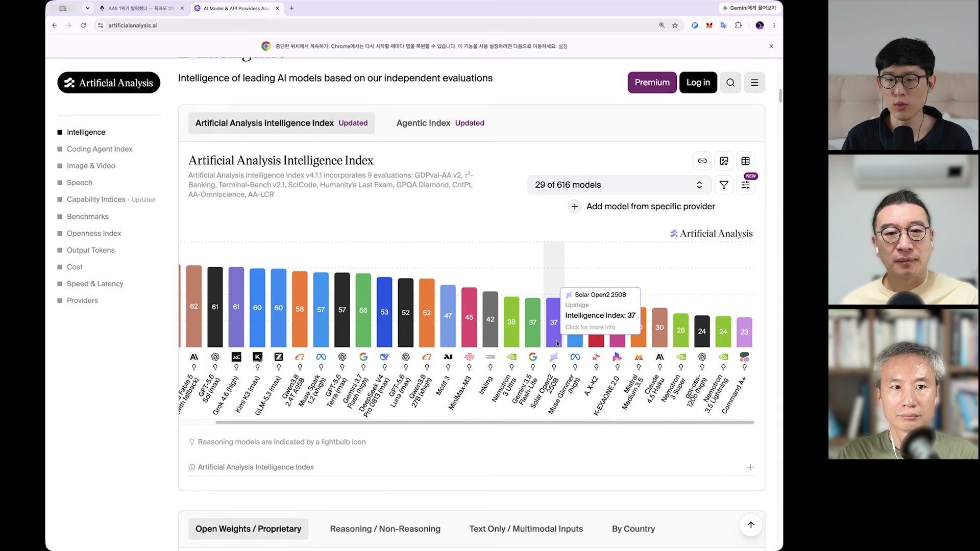Jump back to top with the up arrow
Screen dimensions: 980x551
tap(751, 525)
